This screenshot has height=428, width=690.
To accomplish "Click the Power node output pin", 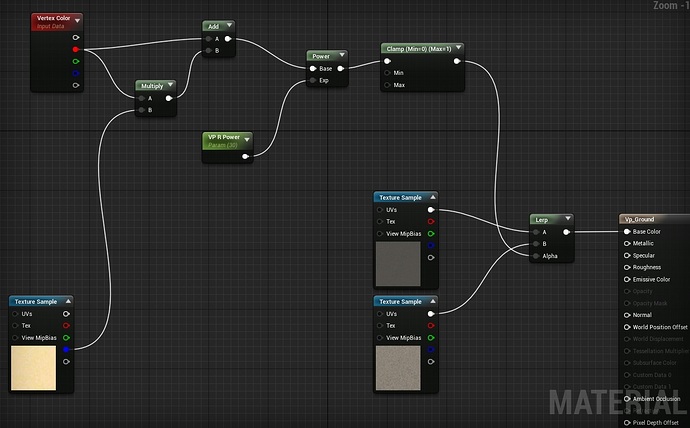I will (340, 69).
